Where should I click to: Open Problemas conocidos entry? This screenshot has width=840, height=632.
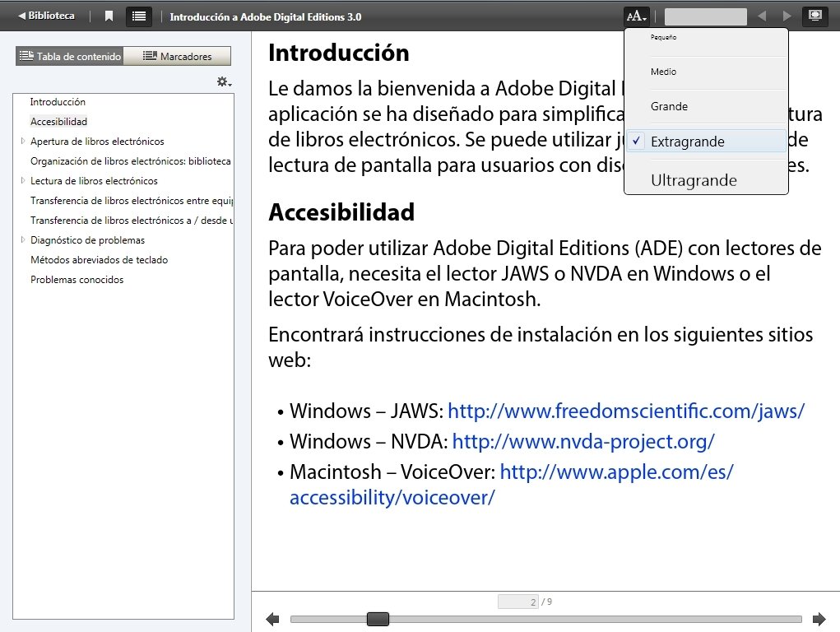pos(77,280)
